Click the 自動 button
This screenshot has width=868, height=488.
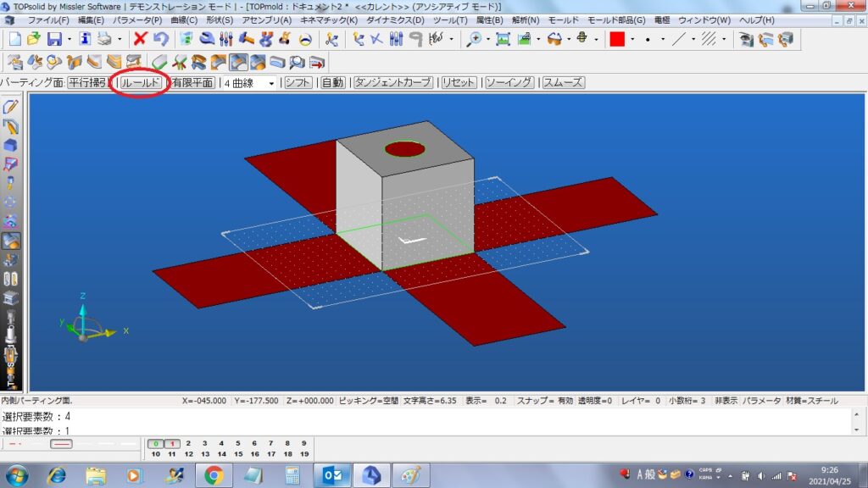[x=332, y=83]
